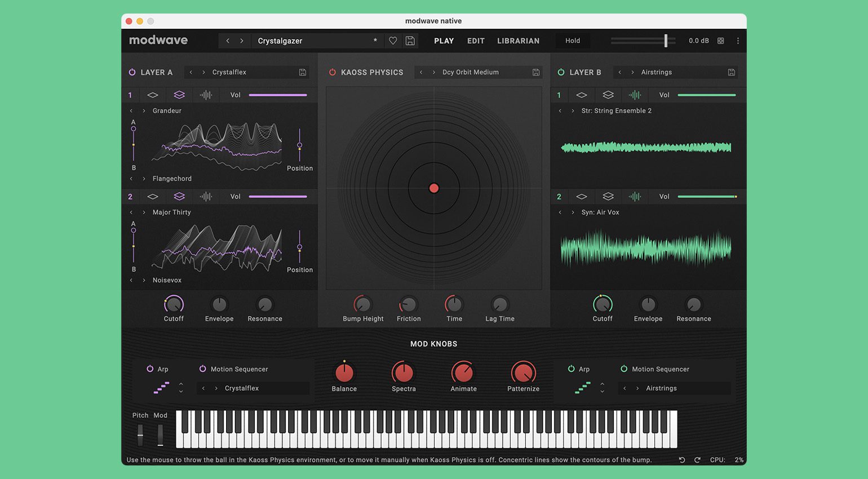Click the next-preset arrow beside Crystalgazer
868x479 pixels.
coord(242,41)
